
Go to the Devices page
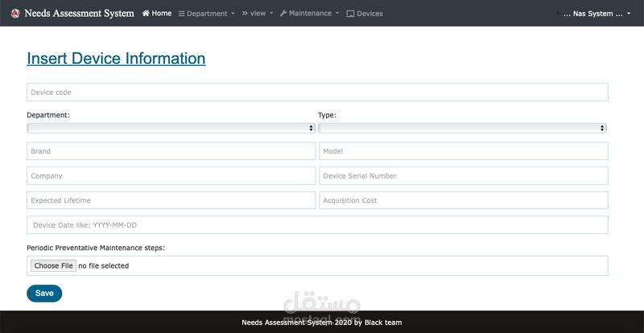(x=365, y=14)
